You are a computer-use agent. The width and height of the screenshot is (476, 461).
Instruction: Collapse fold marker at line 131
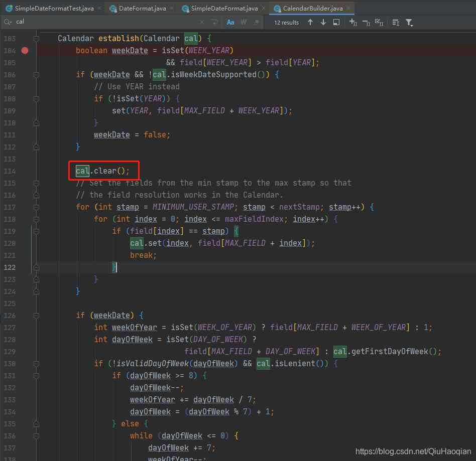[x=36, y=376]
